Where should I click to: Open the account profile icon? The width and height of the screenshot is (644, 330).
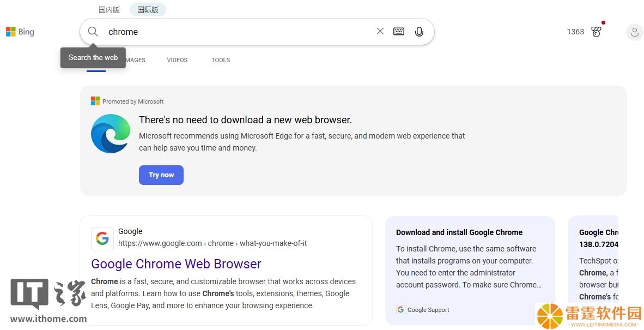click(x=635, y=32)
